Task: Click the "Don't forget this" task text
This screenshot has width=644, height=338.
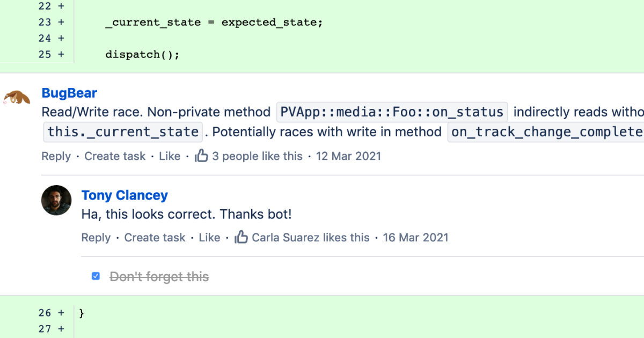Action: (159, 277)
